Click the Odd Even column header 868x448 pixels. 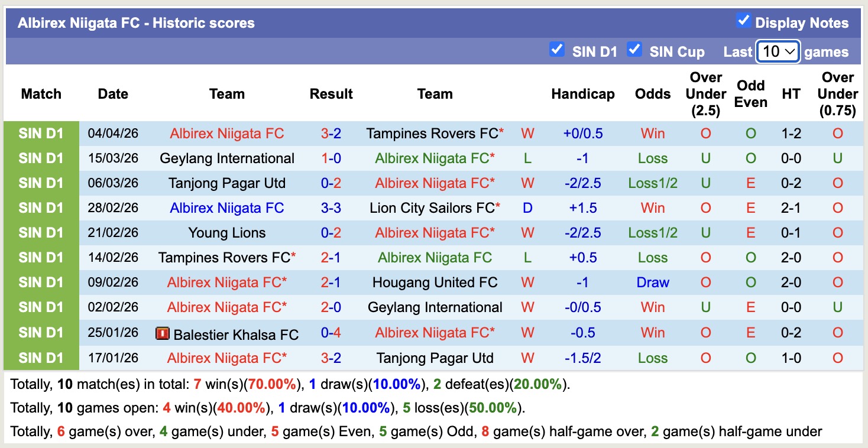750,94
